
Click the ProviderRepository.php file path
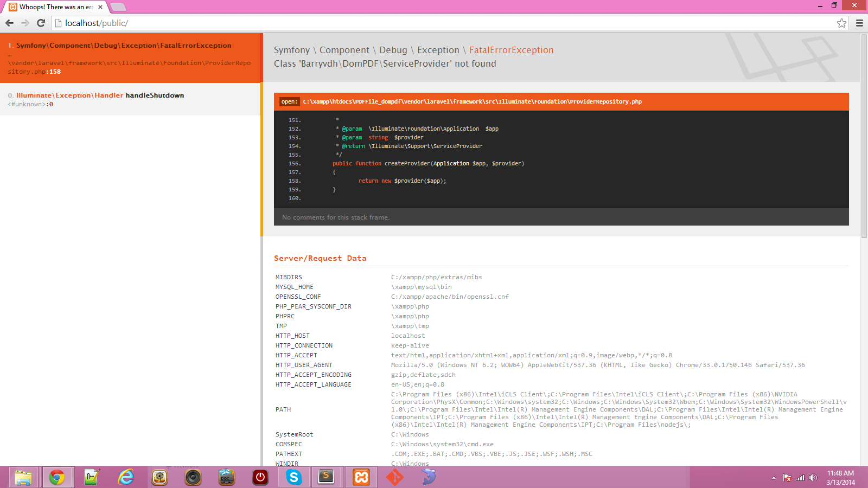[x=472, y=101]
